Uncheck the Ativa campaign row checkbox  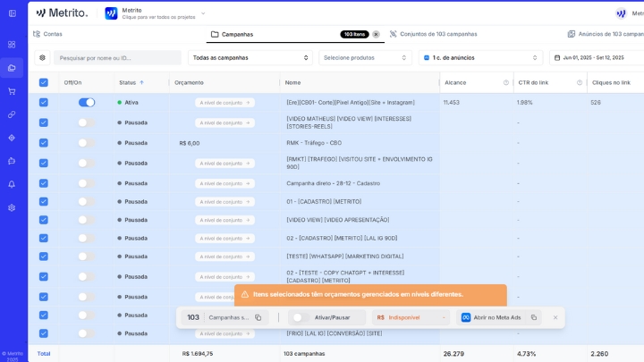[x=44, y=103]
